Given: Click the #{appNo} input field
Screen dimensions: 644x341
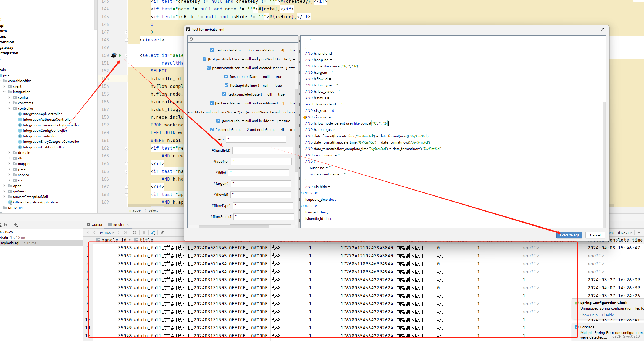Looking at the screenshot, I should coord(261,162).
